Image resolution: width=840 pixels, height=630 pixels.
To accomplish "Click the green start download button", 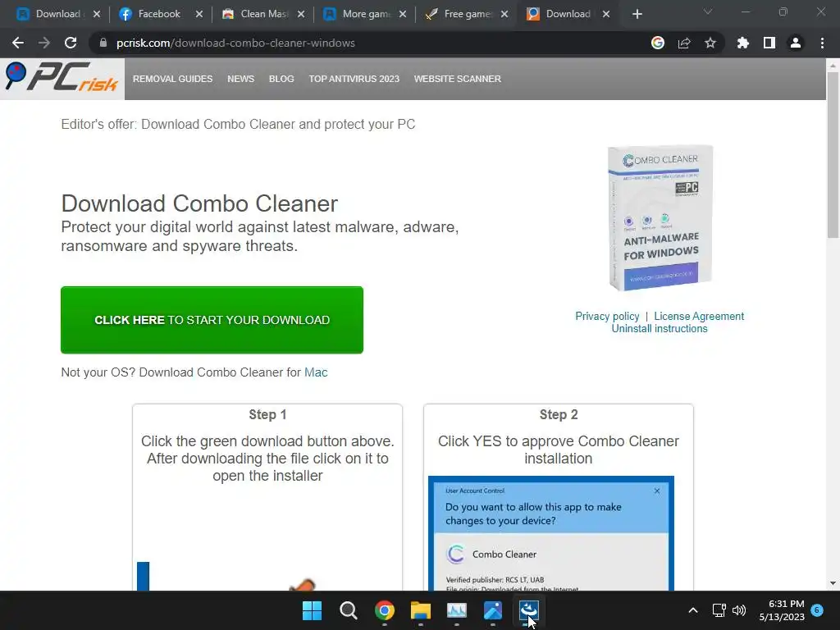I will click(x=212, y=320).
